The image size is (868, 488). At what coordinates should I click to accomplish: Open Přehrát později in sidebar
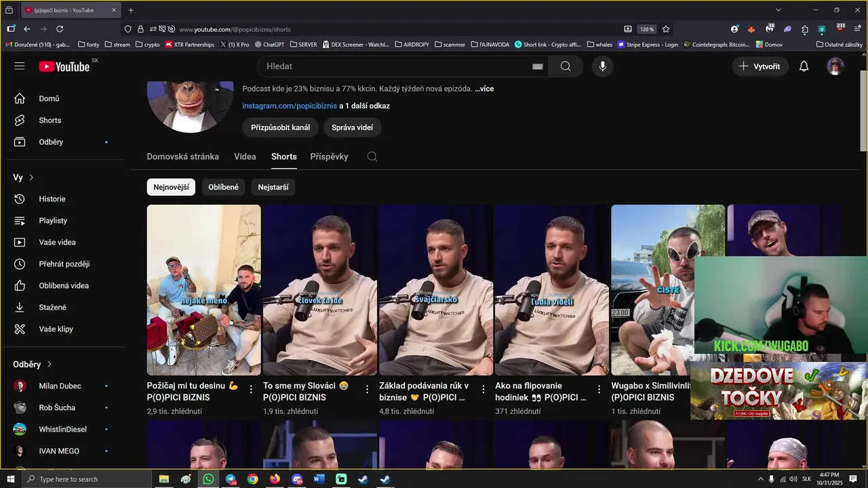tap(64, 264)
